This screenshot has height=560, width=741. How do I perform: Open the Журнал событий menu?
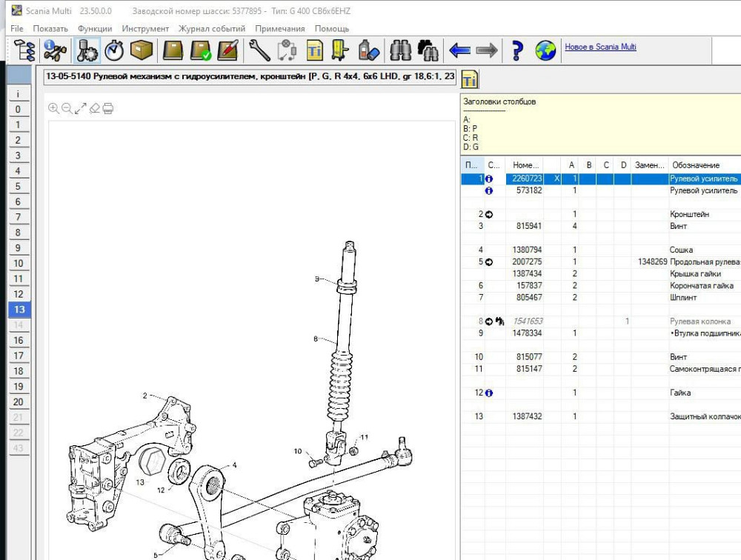212,29
